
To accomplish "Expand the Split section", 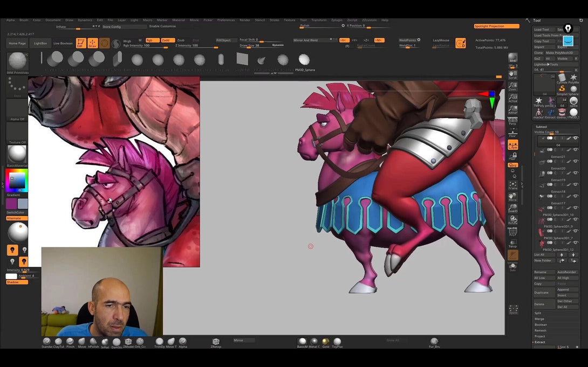I will pyautogui.click(x=538, y=313).
